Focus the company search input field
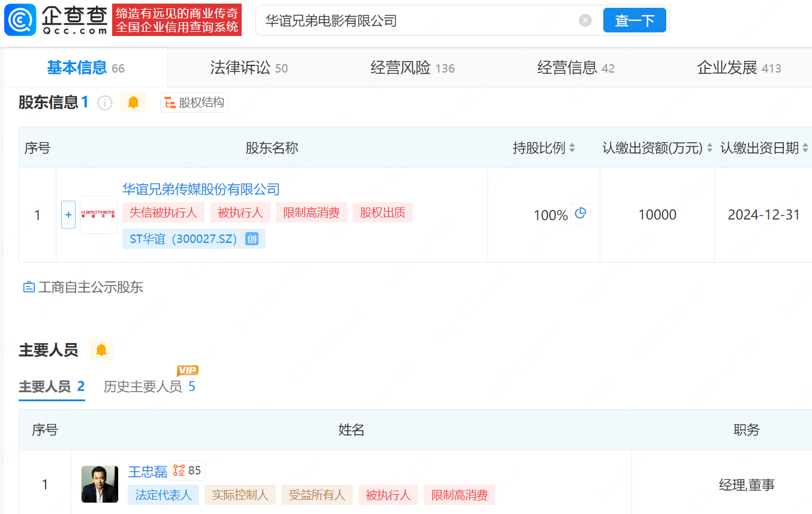Viewport: 812px width, 514px height. pyautogui.click(x=420, y=21)
